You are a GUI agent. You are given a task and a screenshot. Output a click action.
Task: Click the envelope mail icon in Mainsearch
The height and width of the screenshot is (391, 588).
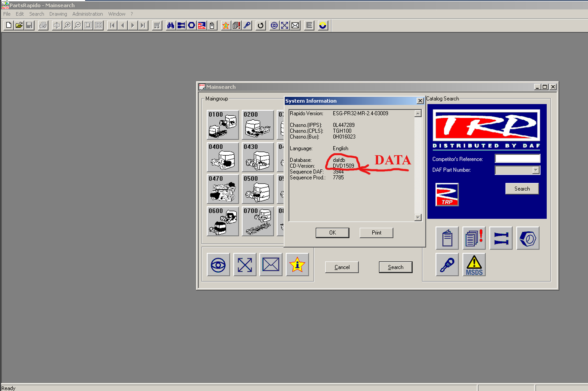[x=271, y=265]
